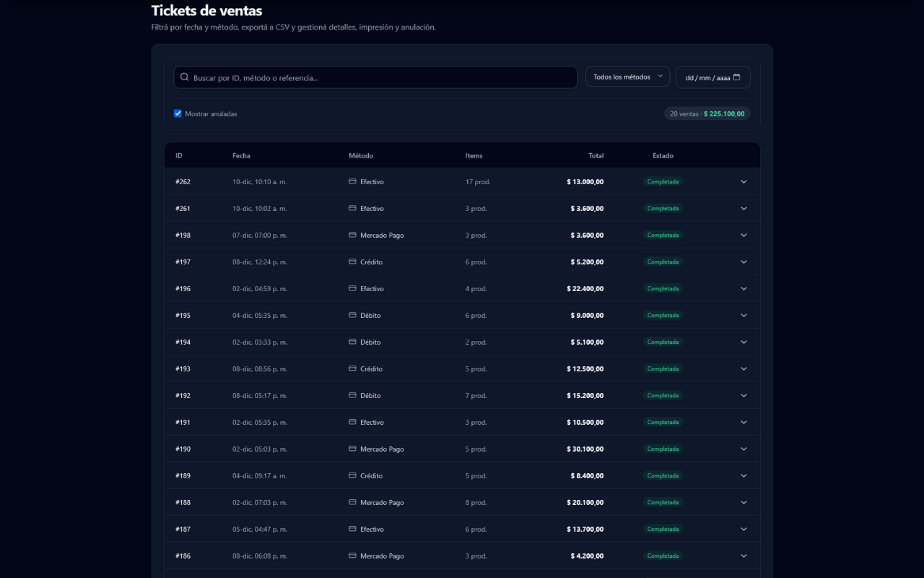Click Crédito card icon on ticket #197
The height and width of the screenshot is (578, 924).
pyautogui.click(x=352, y=262)
